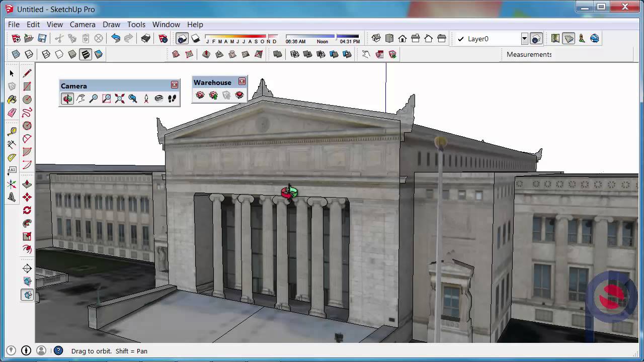
Task: Select the Orbit tool in Camera panel
Action: [x=67, y=99]
